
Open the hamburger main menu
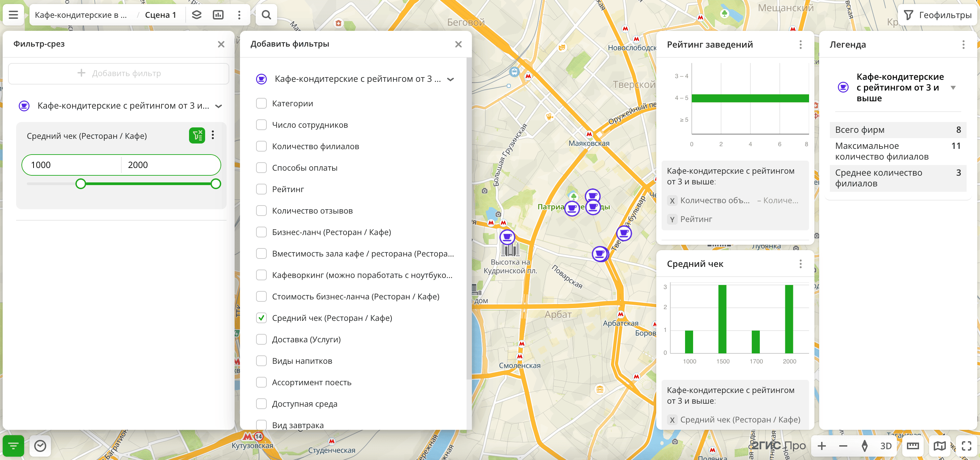[x=13, y=15]
